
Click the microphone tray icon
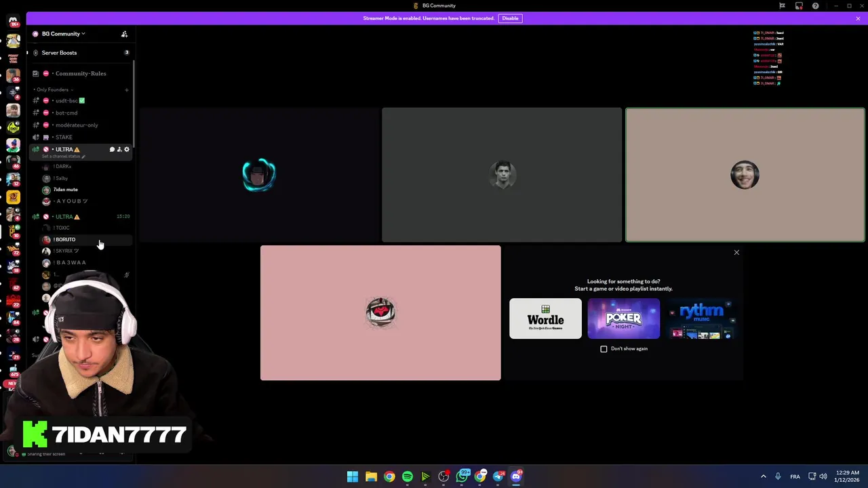click(x=778, y=477)
